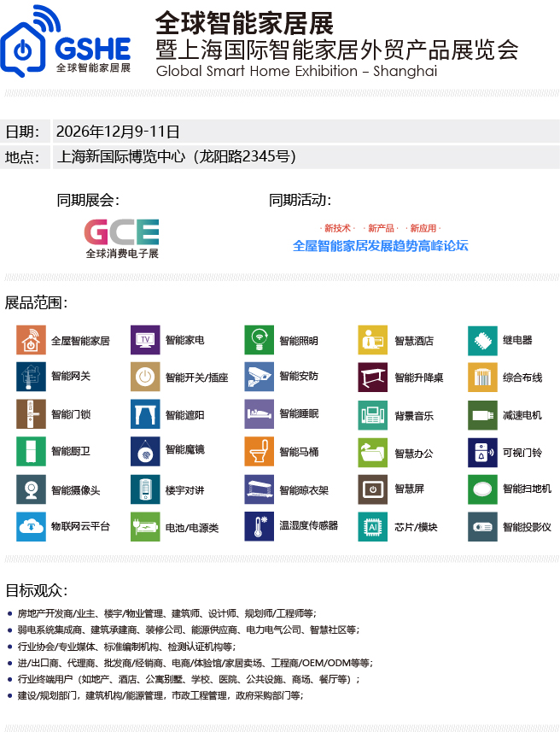The width and height of the screenshot is (560, 732).
Task: Click the 暨上海国际智能家居外贸产品展览会 subtitle
Action: pos(337,50)
